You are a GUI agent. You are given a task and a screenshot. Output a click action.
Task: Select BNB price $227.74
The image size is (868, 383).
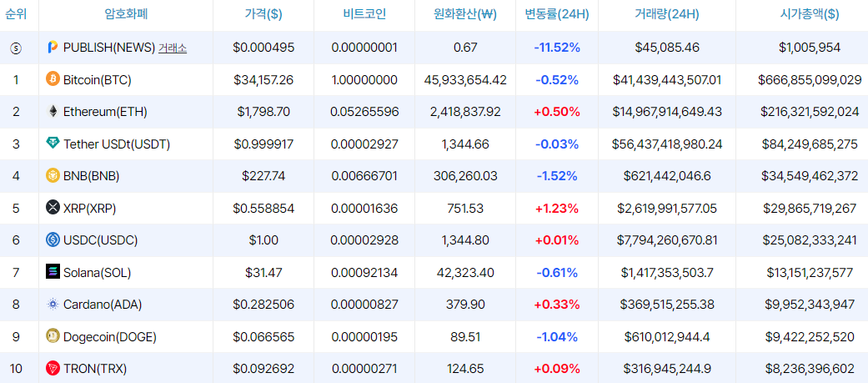263,176
